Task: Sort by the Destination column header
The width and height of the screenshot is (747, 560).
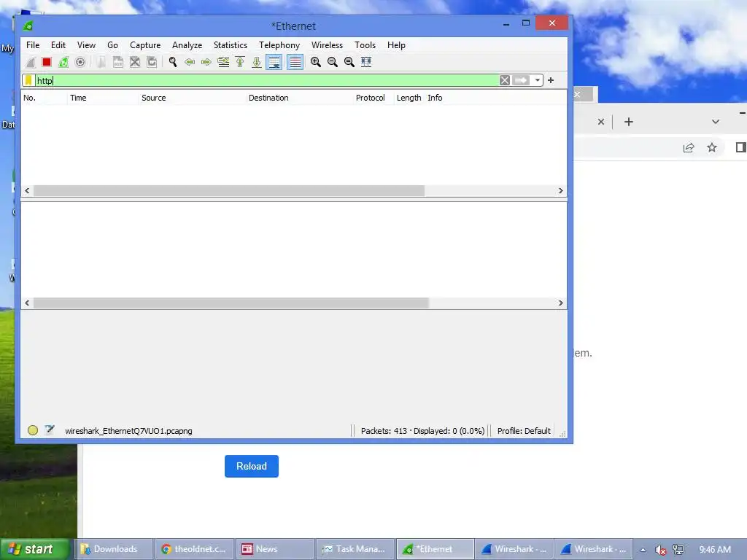Action: [x=299, y=98]
